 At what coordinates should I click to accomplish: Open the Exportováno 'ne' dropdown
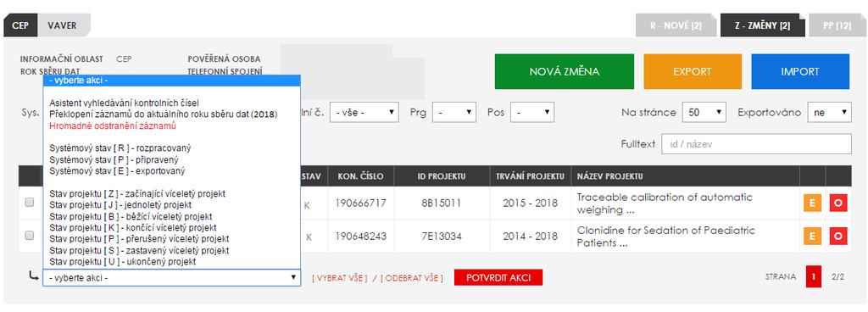coord(829,112)
